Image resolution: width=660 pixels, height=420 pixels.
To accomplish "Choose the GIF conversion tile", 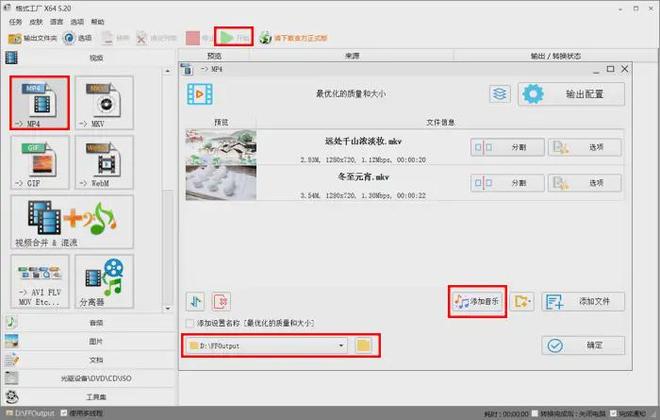I will (40, 162).
